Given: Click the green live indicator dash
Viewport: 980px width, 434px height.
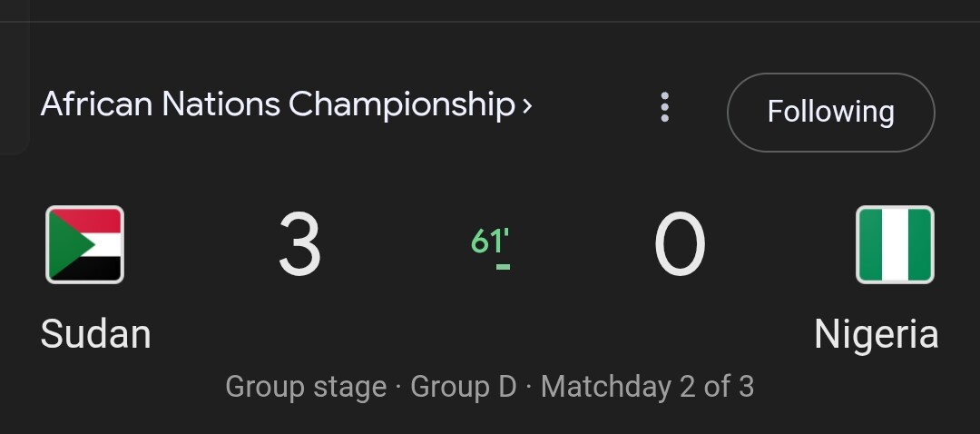Looking at the screenshot, I should [503, 267].
